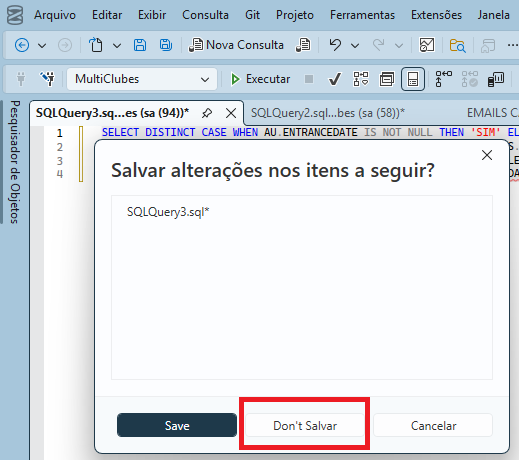Click the stop query square icon
The height and width of the screenshot is (460, 519).
tap(309, 79)
